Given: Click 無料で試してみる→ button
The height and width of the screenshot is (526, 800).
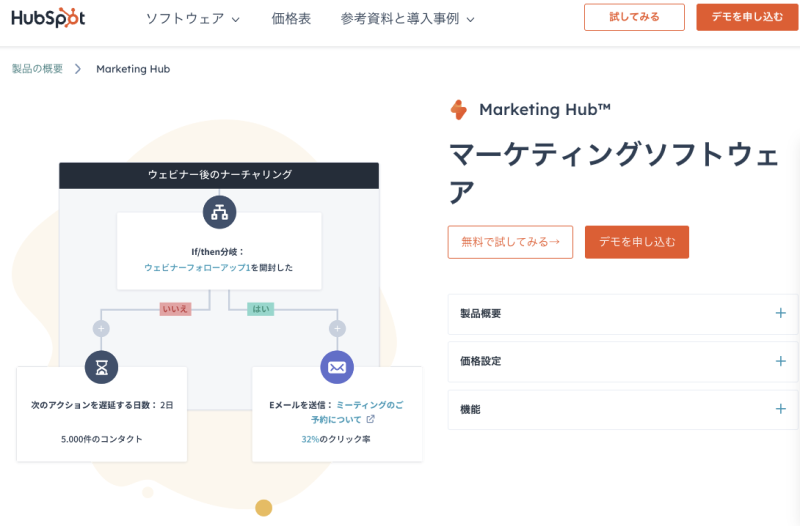Looking at the screenshot, I should tap(510, 242).
